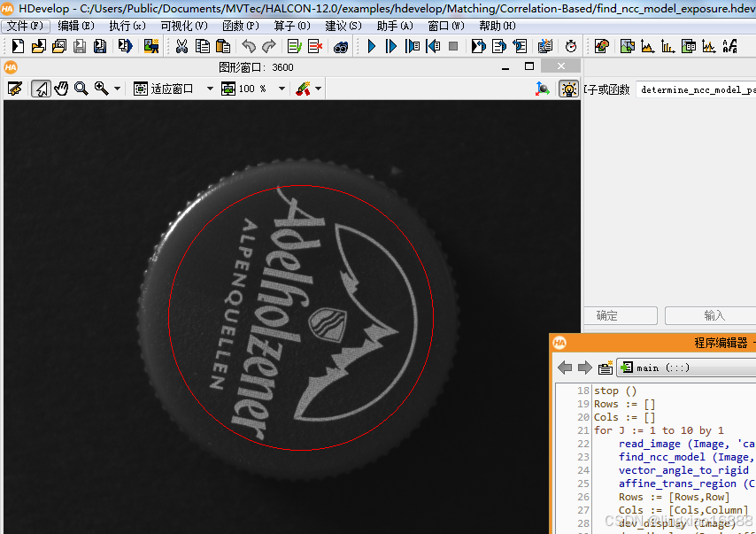Click the save program floppy icon
756x534 pixels.
pyautogui.click(x=80, y=46)
